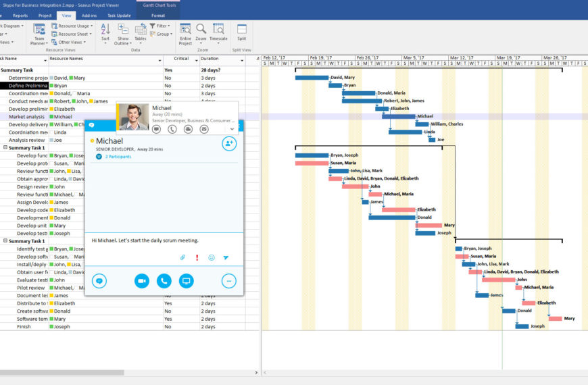Click the video icon on Michael's contact card
This screenshot has height=385, width=588.
189,129
